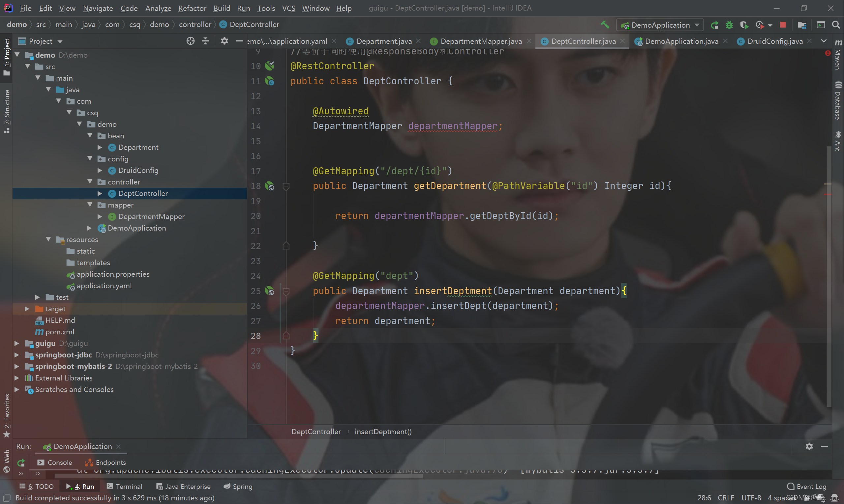Expand the target folder

27,309
